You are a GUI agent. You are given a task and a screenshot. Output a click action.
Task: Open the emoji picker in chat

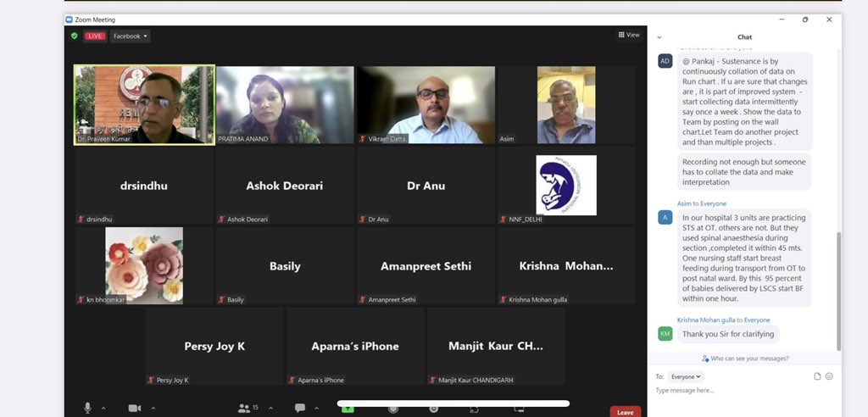pyautogui.click(x=829, y=376)
